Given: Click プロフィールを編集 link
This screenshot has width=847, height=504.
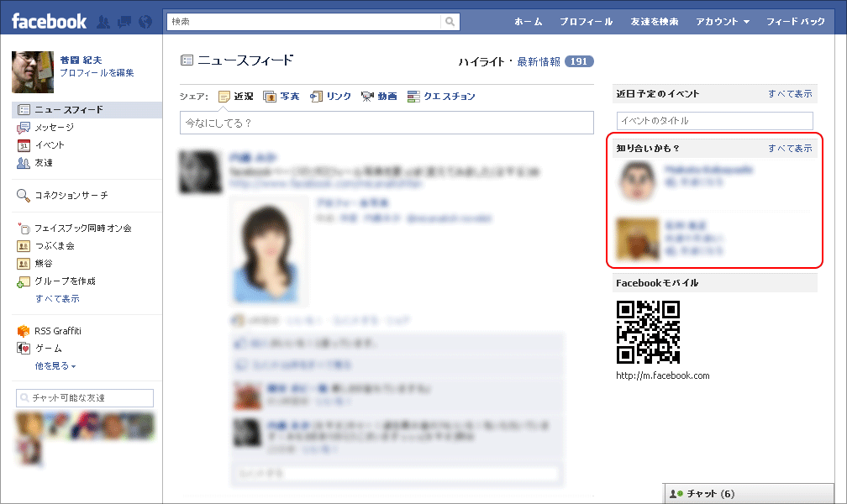Looking at the screenshot, I should [x=97, y=73].
